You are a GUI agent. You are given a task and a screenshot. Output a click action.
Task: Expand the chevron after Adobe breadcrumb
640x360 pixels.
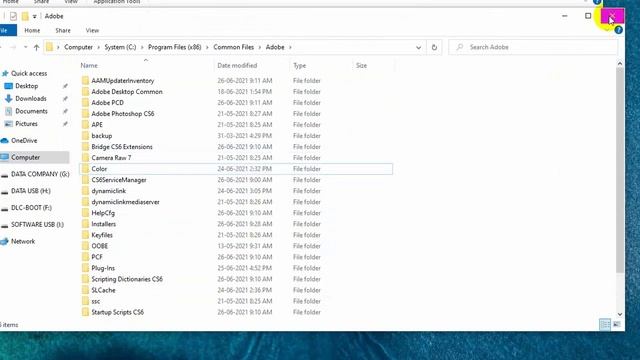290,47
